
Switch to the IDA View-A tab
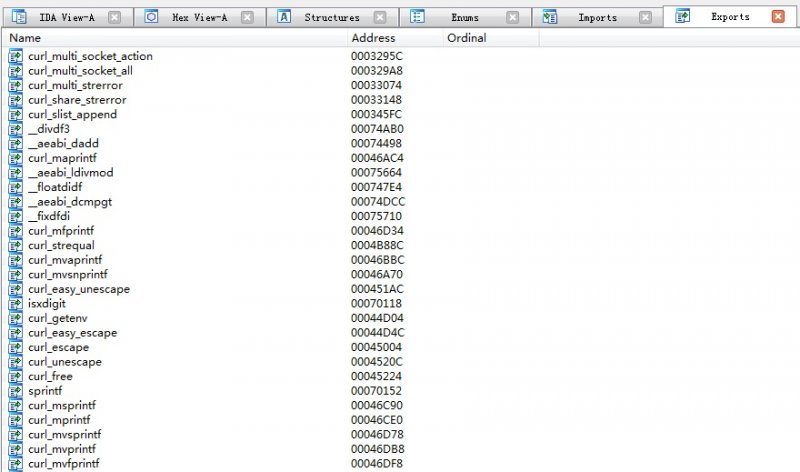(67, 17)
